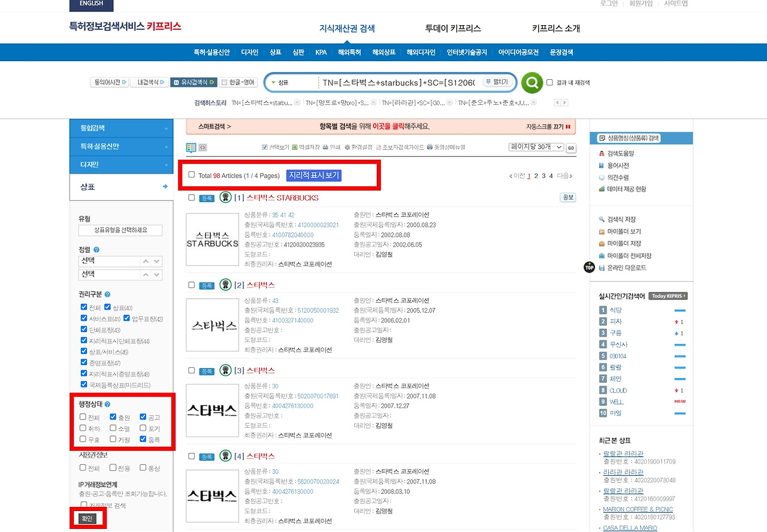Click the black TOP scroll button
Viewport: 767px width, 532px height.
click(x=589, y=267)
